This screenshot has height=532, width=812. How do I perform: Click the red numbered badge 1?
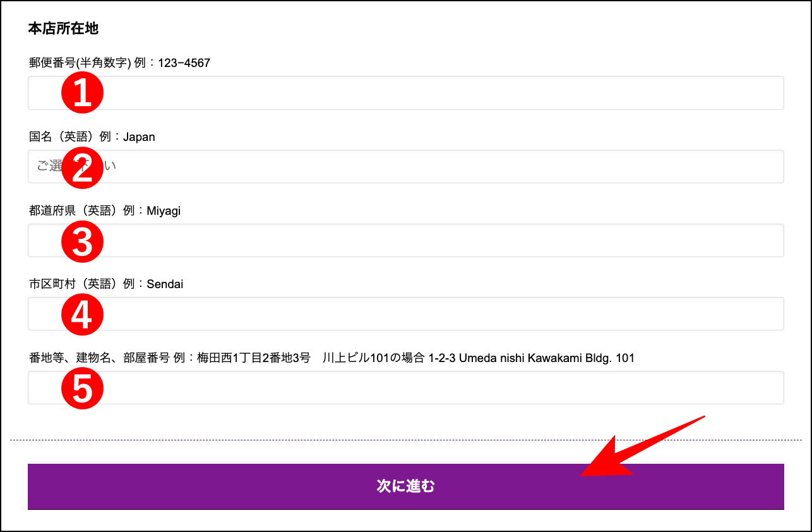coord(81,92)
